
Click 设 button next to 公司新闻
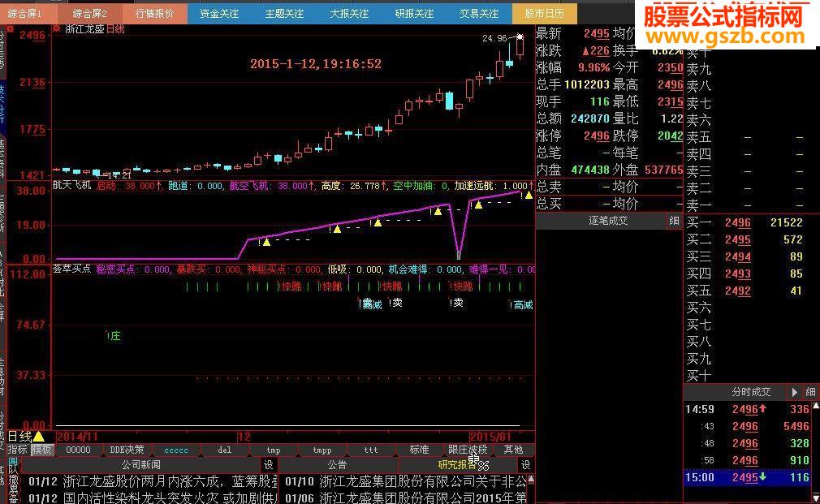click(268, 464)
